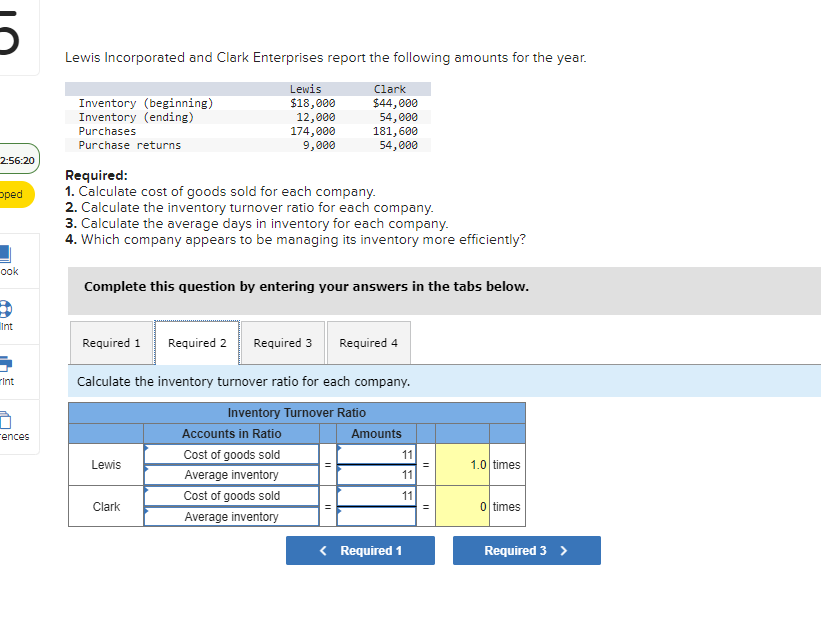The height and width of the screenshot is (641, 821).
Task: Click the Amounts column header
Action: point(376,434)
